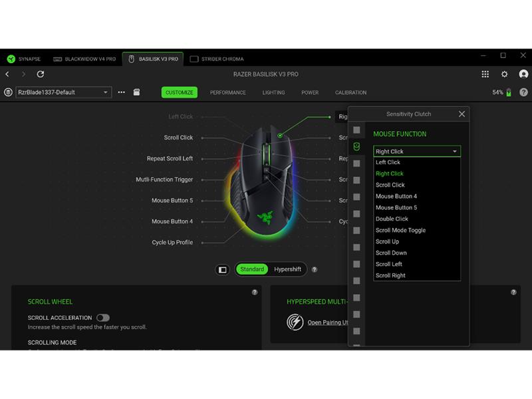The height and width of the screenshot is (399, 532).
Task: Choose Double Click from the function list
Action: 417,219
